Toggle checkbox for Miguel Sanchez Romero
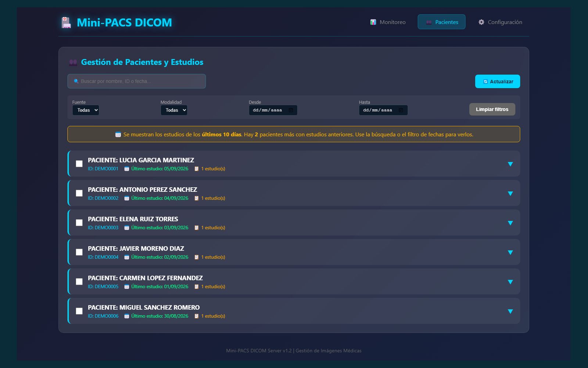Image resolution: width=588 pixels, height=368 pixels. 79,311
